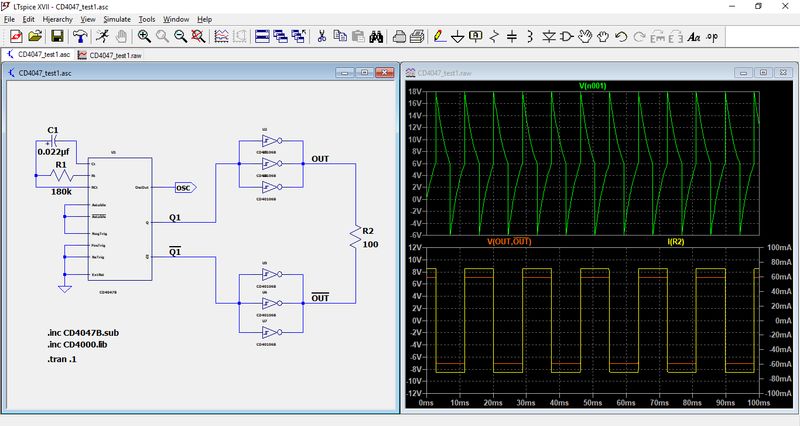This screenshot has height=426, width=800.
Task: Place a Resistor component
Action: point(494,36)
